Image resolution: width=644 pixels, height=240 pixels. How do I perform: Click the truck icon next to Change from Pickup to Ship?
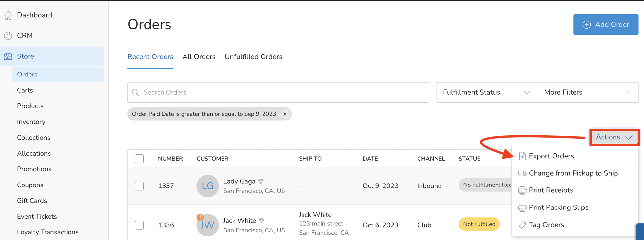click(x=522, y=173)
